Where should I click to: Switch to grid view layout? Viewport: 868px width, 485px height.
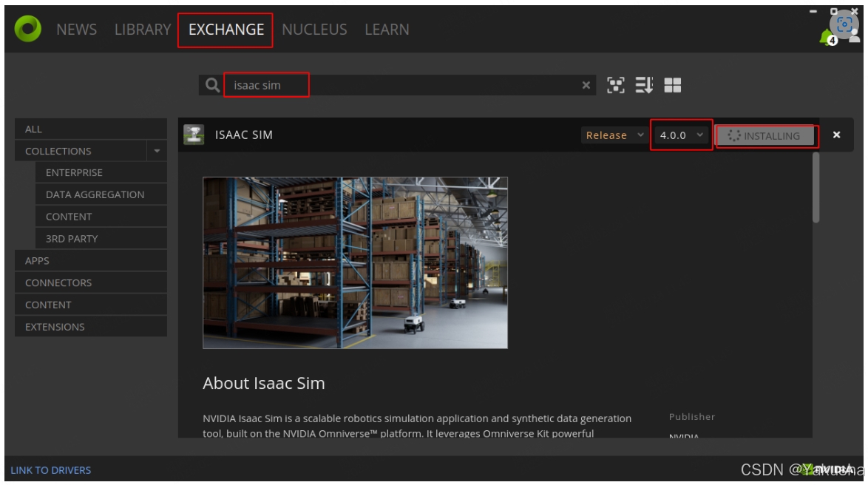[673, 85]
